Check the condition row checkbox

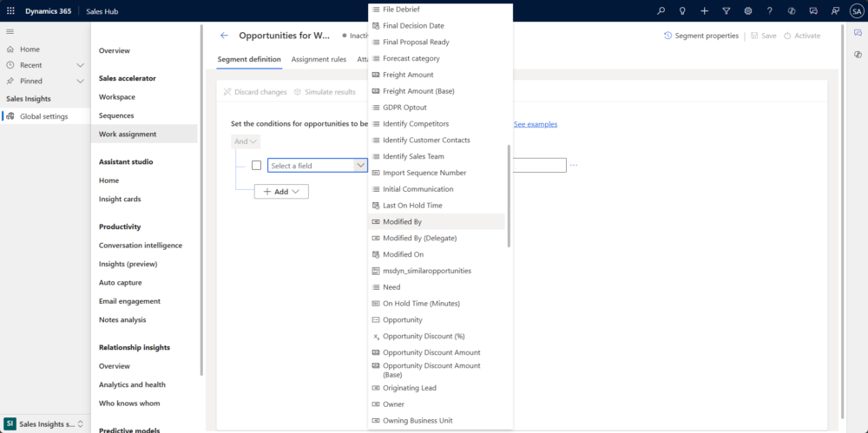tap(256, 165)
